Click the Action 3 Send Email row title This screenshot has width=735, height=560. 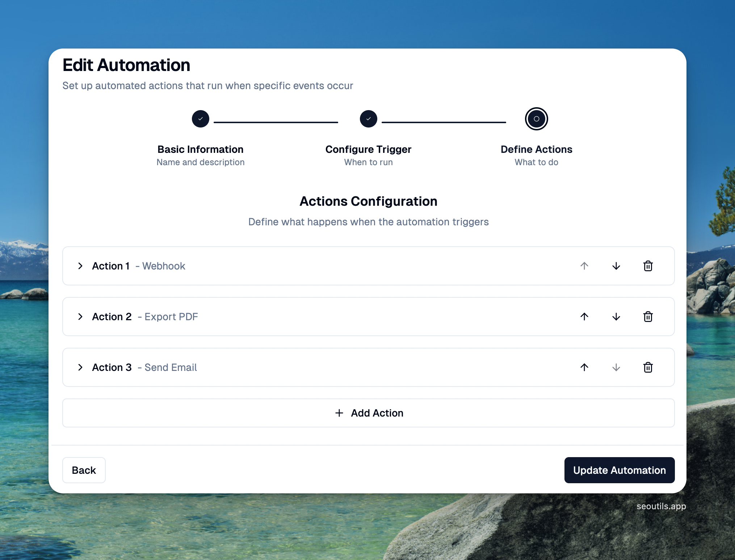pyautogui.click(x=144, y=367)
